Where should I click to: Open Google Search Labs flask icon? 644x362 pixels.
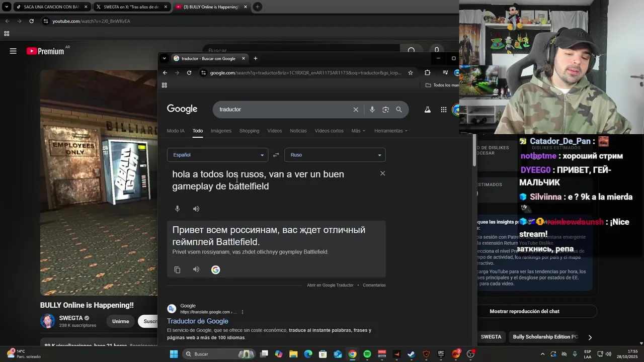coord(428,110)
